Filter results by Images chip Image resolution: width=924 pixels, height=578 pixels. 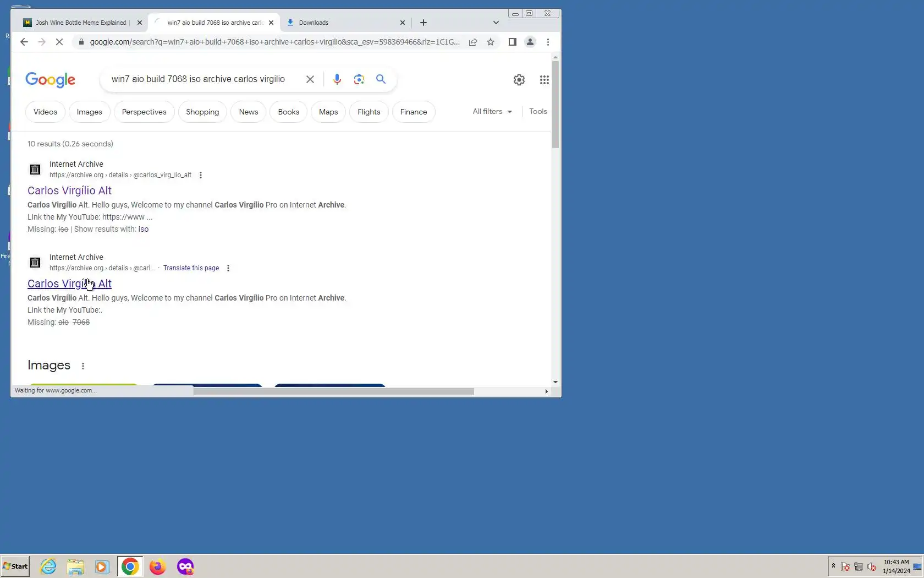click(x=89, y=112)
